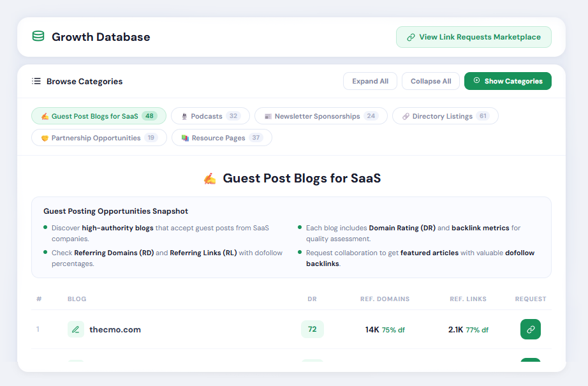Click the microphone icon in the Podcasts chip
This screenshot has width=588, height=386.
click(x=184, y=116)
